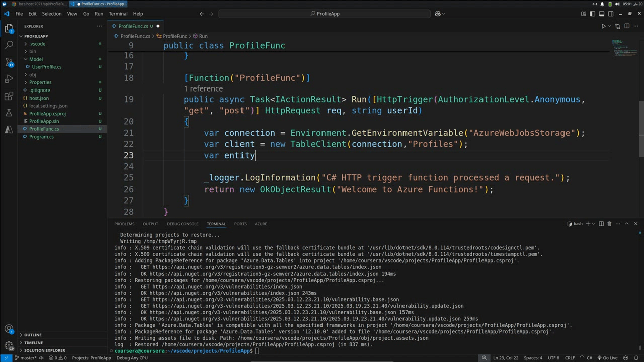This screenshot has width=644, height=362.
Task: Collapse the Model folder
Action: pyautogui.click(x=36, y=59)
